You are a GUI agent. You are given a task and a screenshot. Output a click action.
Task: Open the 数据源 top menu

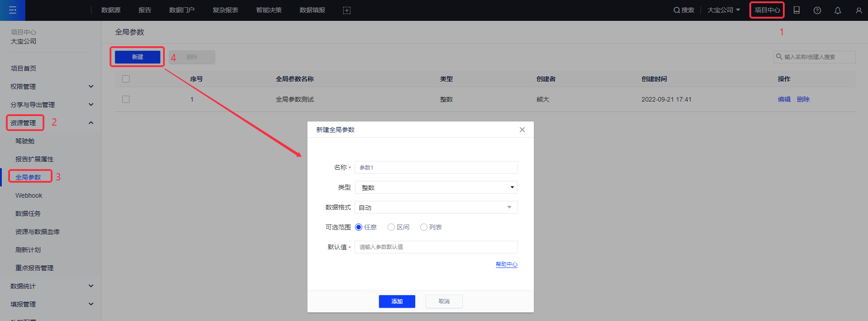pyautogui.click(x=110, y=10)
